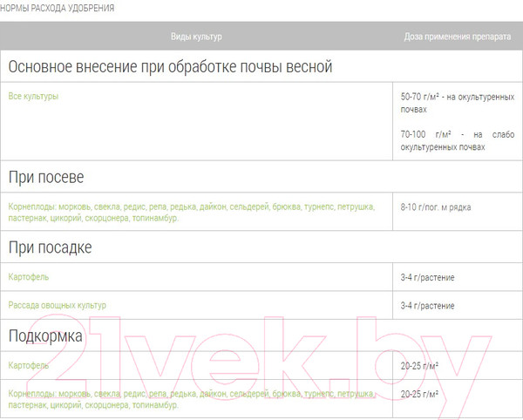Click the Корнеплоды list under 'При посеве'
The width and height of the screenshot is (523, 420).
(191, 213)
